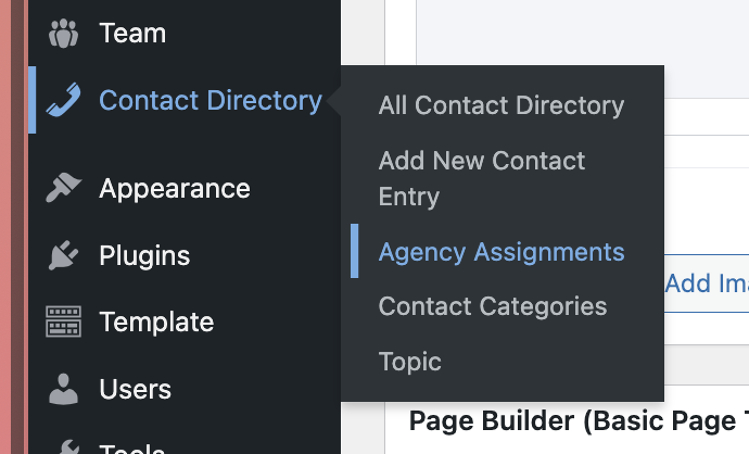Click the Template keyboard-style icon

63,322
